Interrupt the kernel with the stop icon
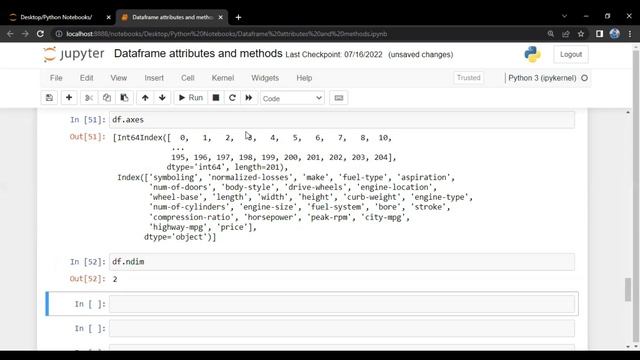 pyautogui.click(x=216, y=98)
